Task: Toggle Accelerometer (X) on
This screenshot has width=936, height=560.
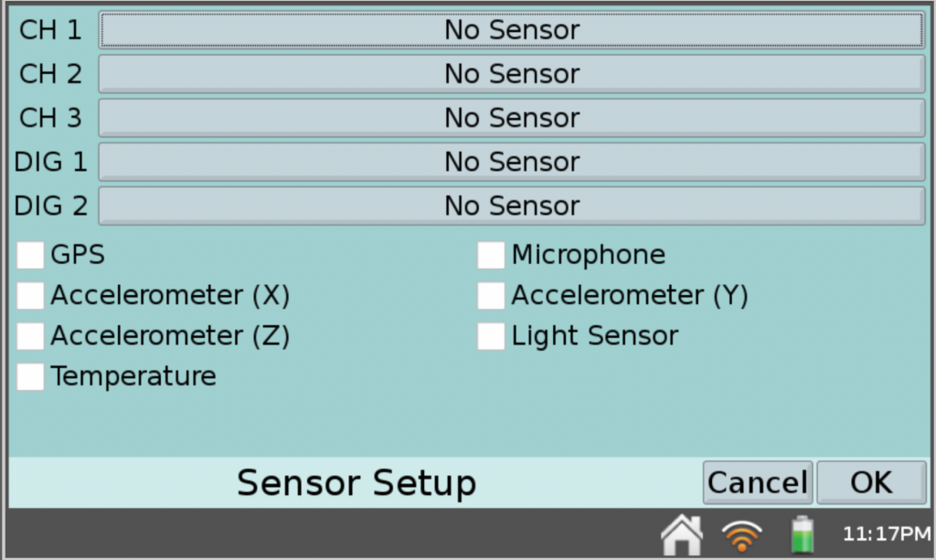Action: 30,295
